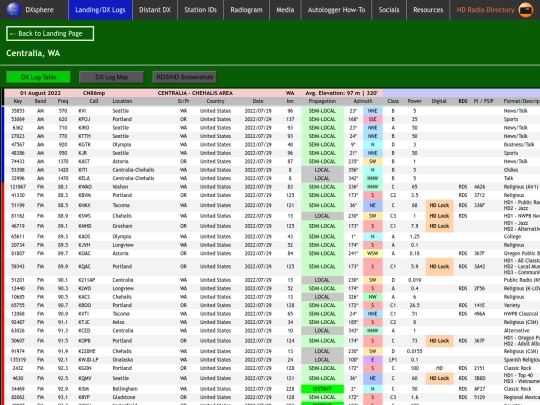The image size is (540, 405).
Task: Click the Freq column header
Action: 63,101
